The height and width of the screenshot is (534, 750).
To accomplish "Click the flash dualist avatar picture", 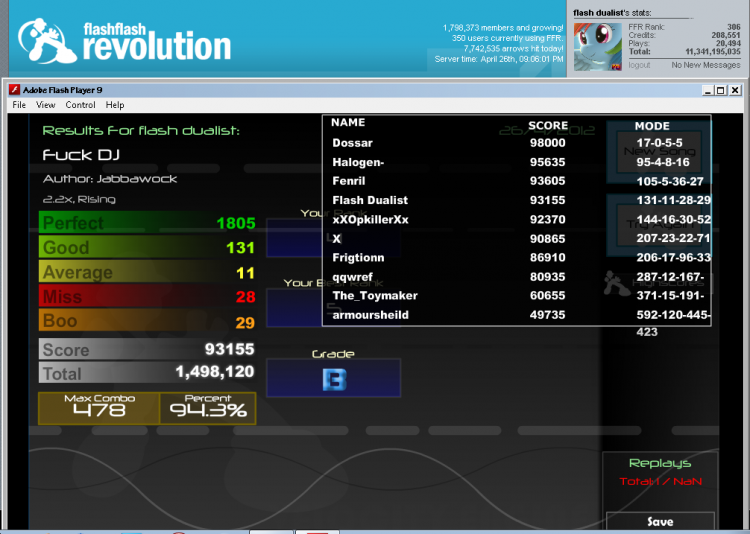I will click(598, 46).
